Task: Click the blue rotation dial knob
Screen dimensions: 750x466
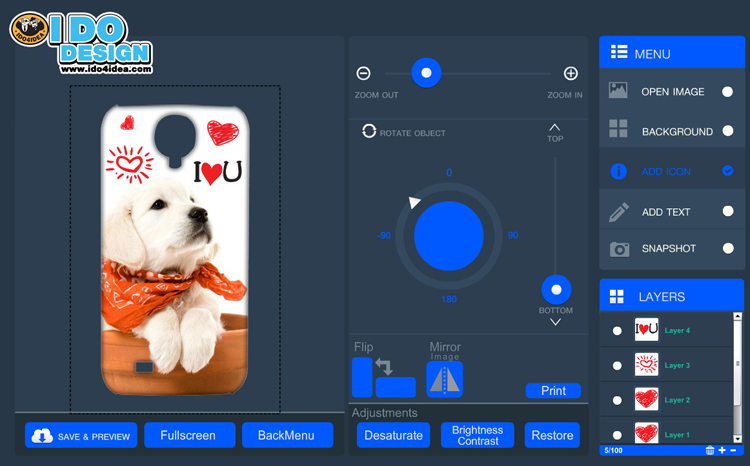Action: click(449, 236)
